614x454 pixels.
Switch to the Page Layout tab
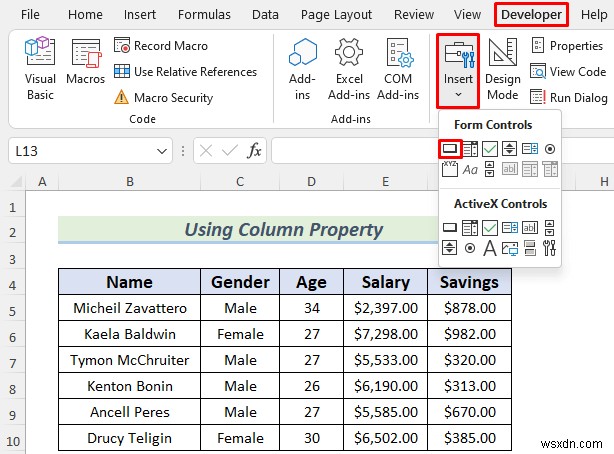click(x=336, y=14)
